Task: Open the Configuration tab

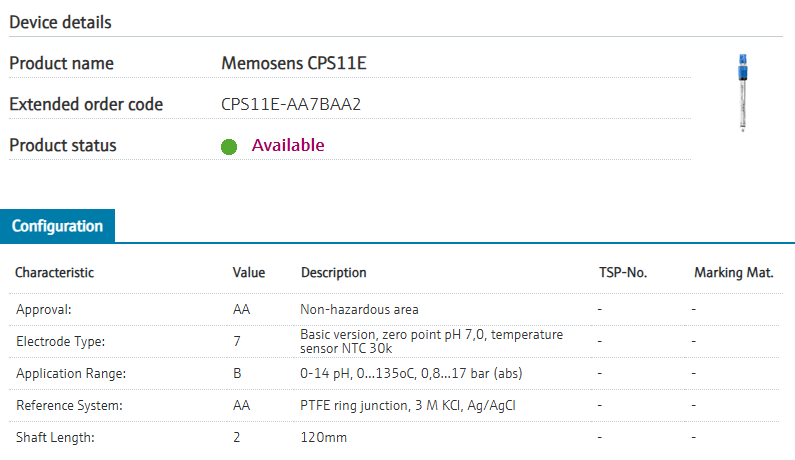Action: (x=58, y=226)
